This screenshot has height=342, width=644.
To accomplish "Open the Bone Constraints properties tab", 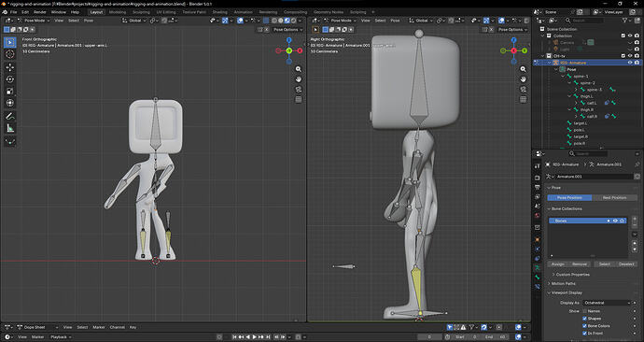I will tap(538, 287).
